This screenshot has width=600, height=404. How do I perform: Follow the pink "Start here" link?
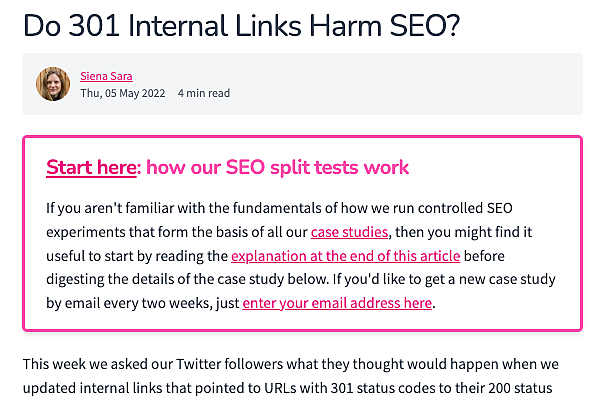pyautogui.click(x=90, y=167)
